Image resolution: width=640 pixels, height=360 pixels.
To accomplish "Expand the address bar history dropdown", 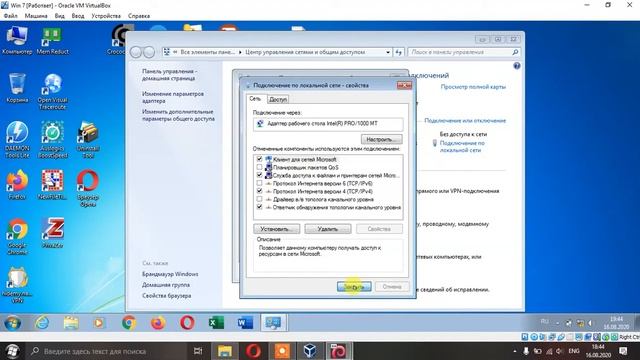I will 388,52.
